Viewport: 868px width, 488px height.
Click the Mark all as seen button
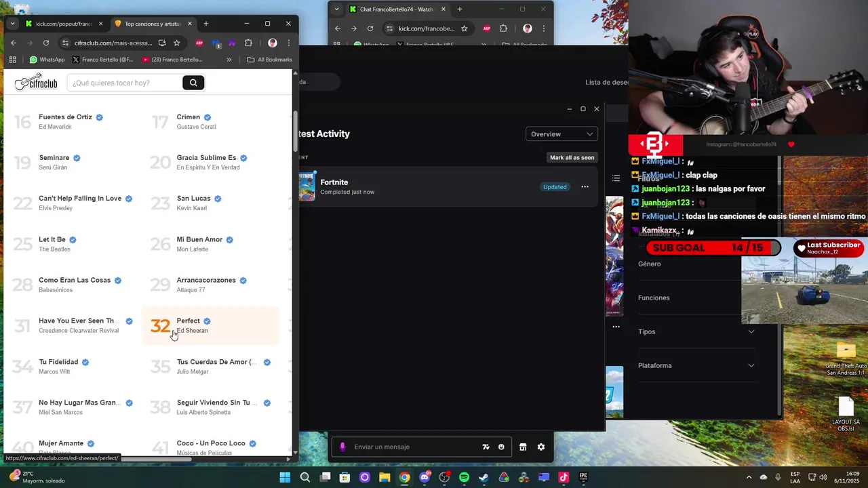572,157
